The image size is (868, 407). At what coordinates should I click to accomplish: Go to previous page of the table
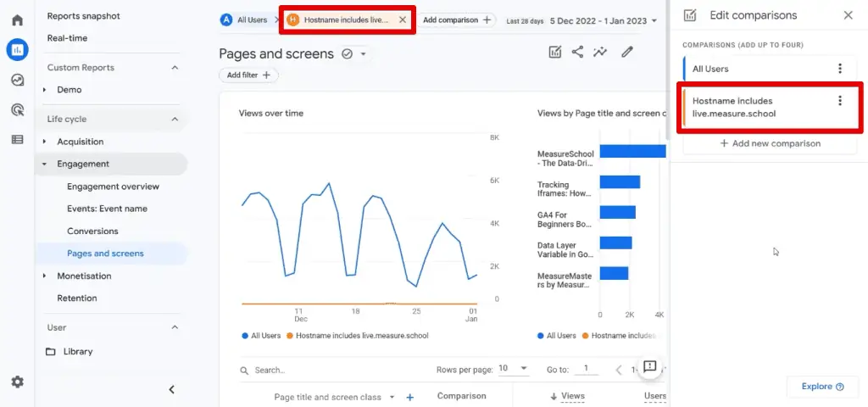(x=619, y=370)
